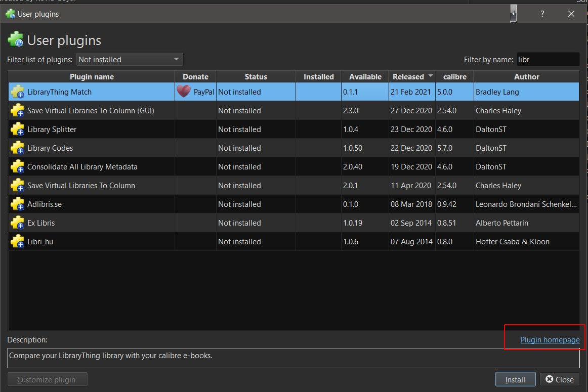Select the Library Codes plugin name

pyautogui.click(x=50, y=148)
